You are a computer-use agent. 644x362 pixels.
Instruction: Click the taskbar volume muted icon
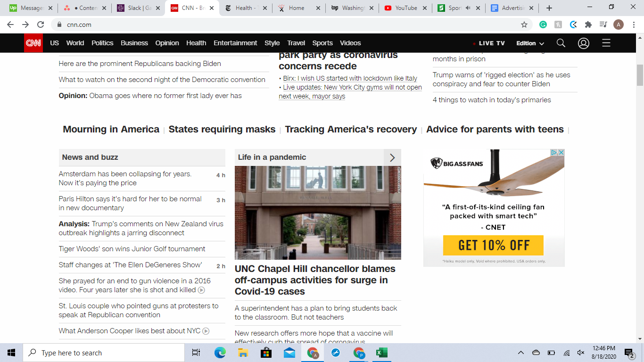pos(581,353)
